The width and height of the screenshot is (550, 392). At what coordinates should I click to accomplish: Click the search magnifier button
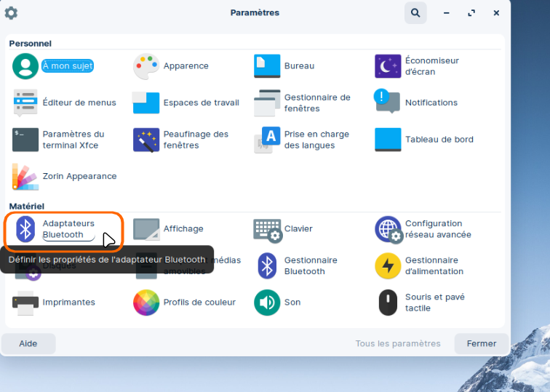pos(415,13)
